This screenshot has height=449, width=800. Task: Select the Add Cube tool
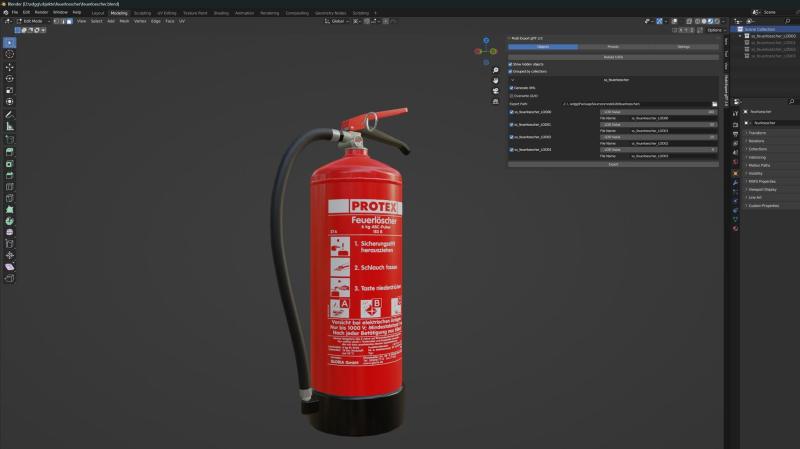pos(10,139)
